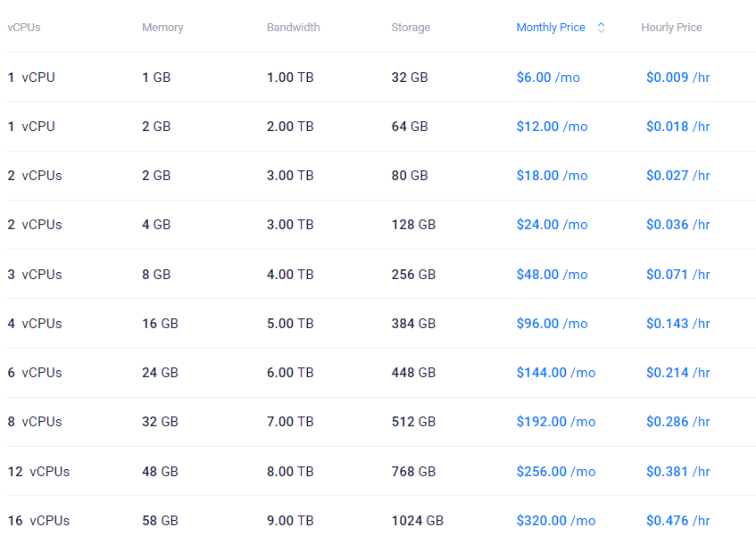This screenshot has width=756, height=544.
Task: Click the 1024 GB storage cell
Action: click(417, 521)
